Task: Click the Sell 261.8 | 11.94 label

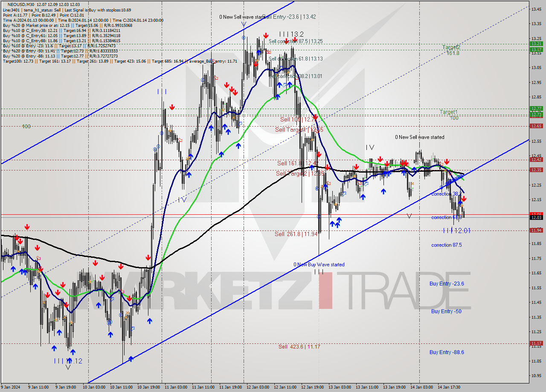Action: 296,234
